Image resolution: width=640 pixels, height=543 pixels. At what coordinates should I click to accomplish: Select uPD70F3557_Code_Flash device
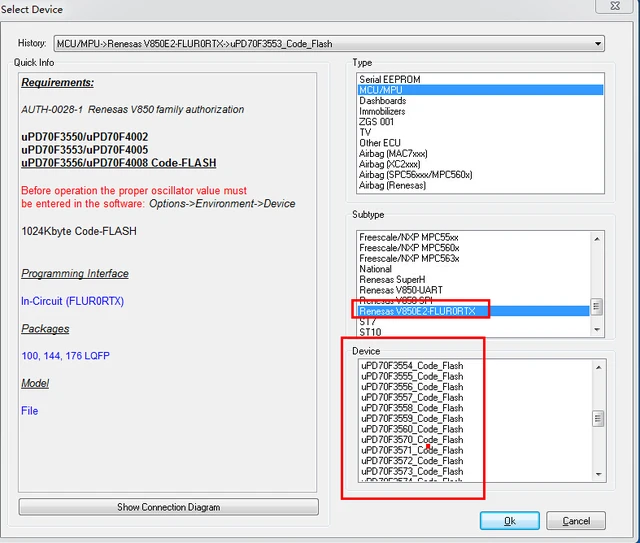(x=475, y=397)
